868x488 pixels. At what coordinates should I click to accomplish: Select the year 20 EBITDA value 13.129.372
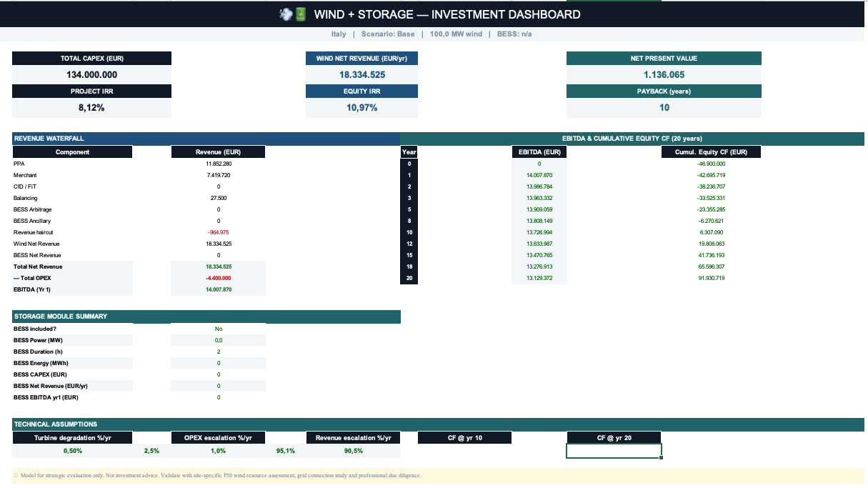pyautogui.click(x=539, y=278)
